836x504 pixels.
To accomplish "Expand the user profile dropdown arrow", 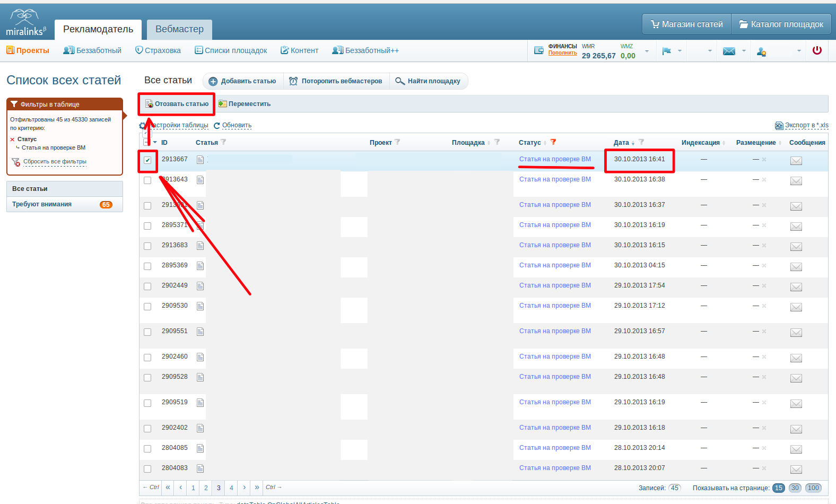I will click(799, 51).
